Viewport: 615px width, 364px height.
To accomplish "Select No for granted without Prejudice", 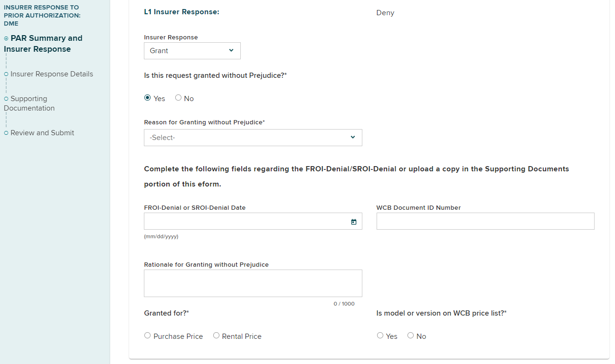I will (179, 98).
